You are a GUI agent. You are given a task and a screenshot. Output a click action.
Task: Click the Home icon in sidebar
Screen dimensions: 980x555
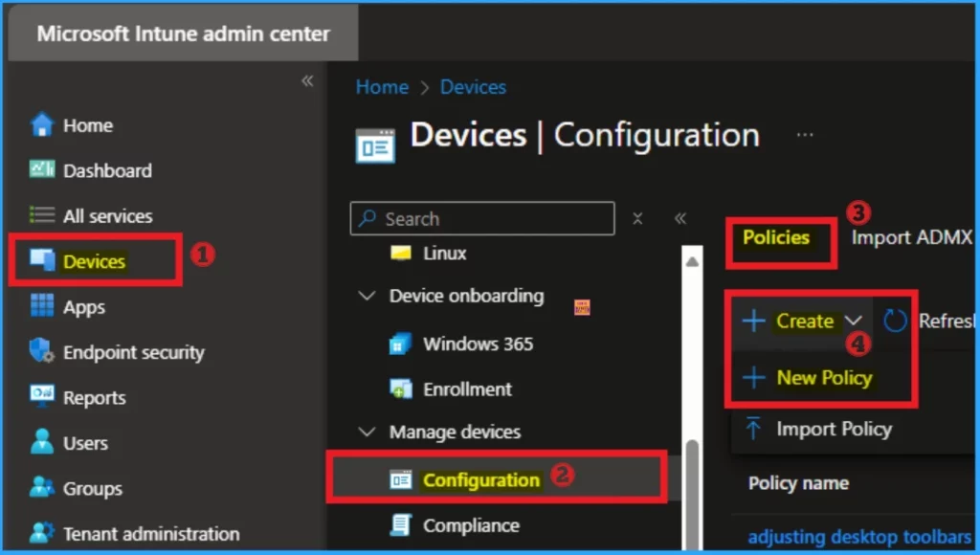[x=42, y=124]
